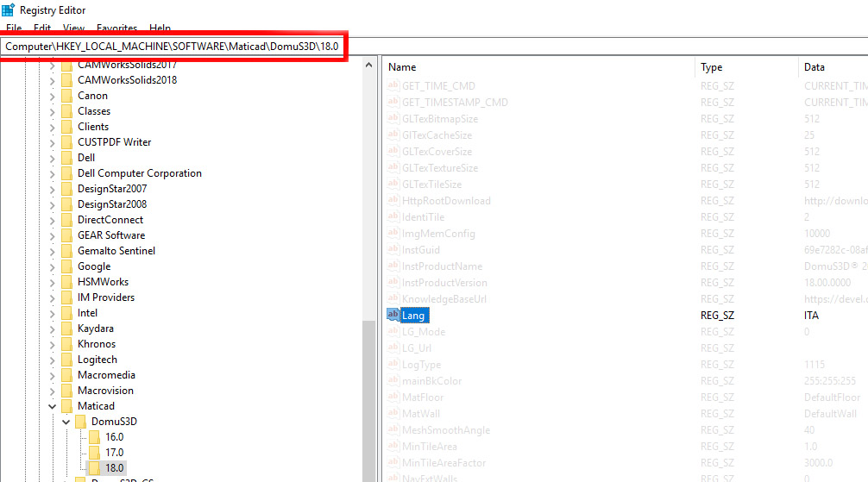Select the Clients key
The image size is (868, 482).
pyautogui.click(x=93, y=127)
